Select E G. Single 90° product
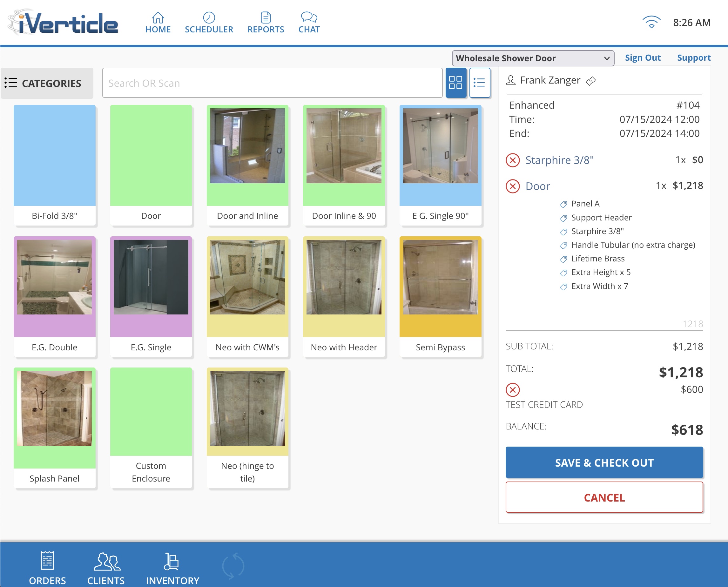Screen dimensions: 728x587 tap(440, 165)
